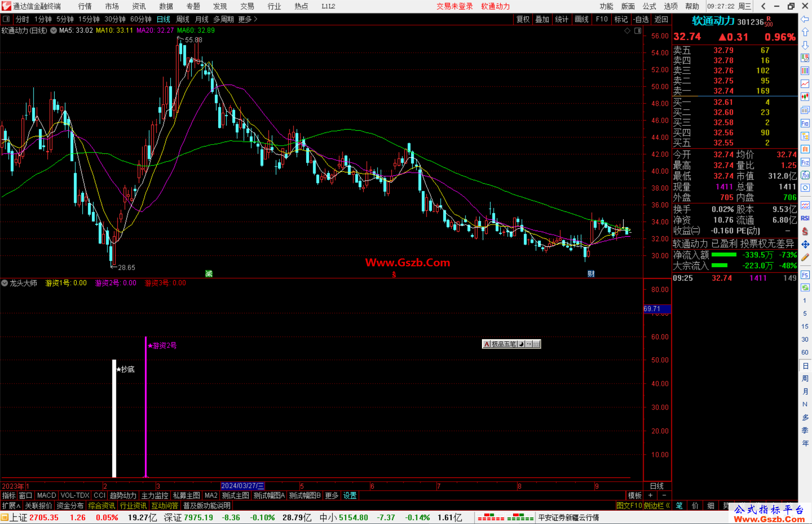
Task: Select the 15 minute period in sidebar
Action: tap(805, 326)
